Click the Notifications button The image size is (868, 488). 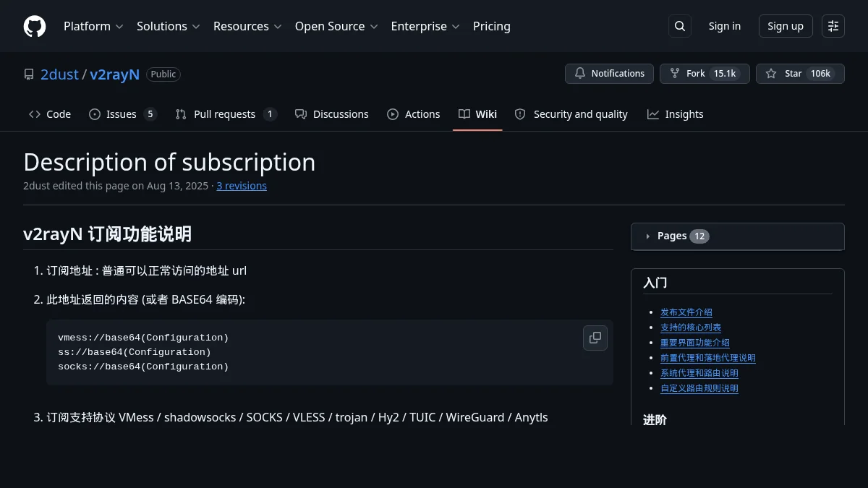pos(609,74)
